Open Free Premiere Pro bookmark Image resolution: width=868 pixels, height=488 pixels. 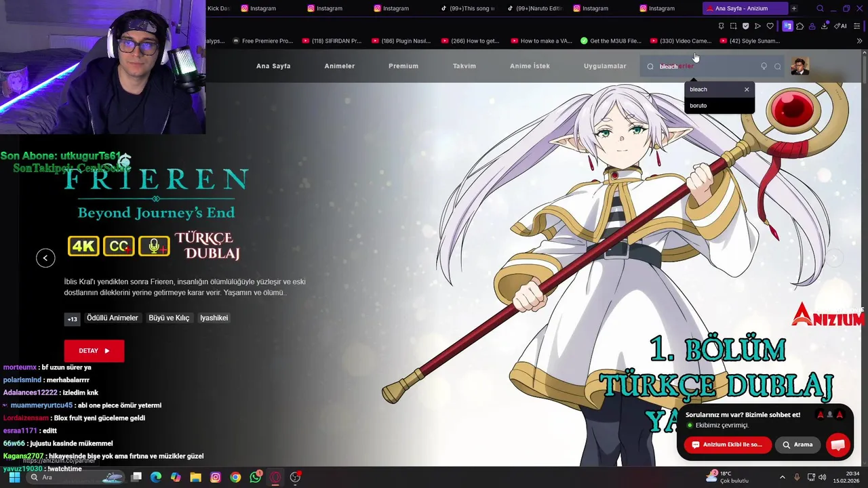pos(262,41)
